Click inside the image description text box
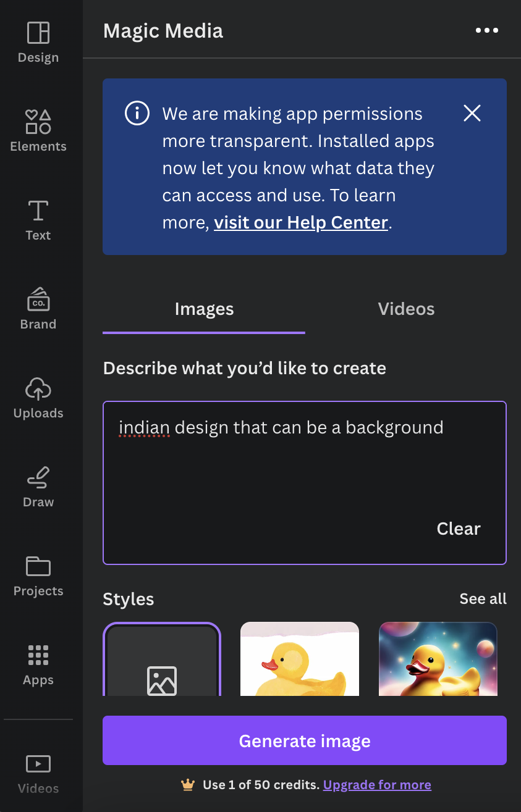521x812 pixels. click(x=305, y=483)
